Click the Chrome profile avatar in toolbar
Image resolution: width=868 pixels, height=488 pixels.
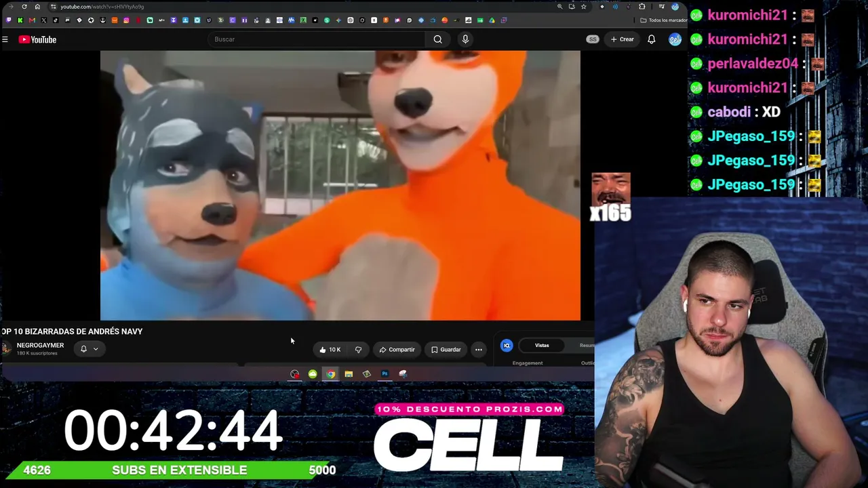[675, 7]
